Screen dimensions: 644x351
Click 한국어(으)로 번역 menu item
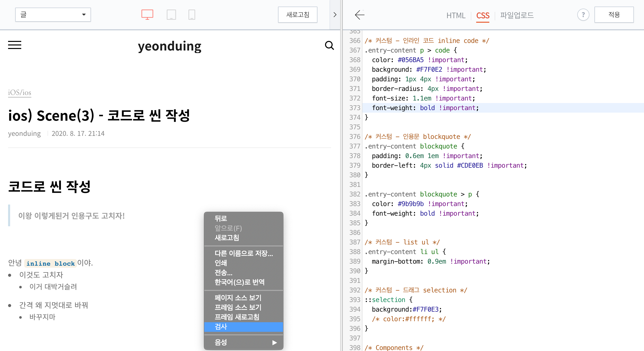239,282
